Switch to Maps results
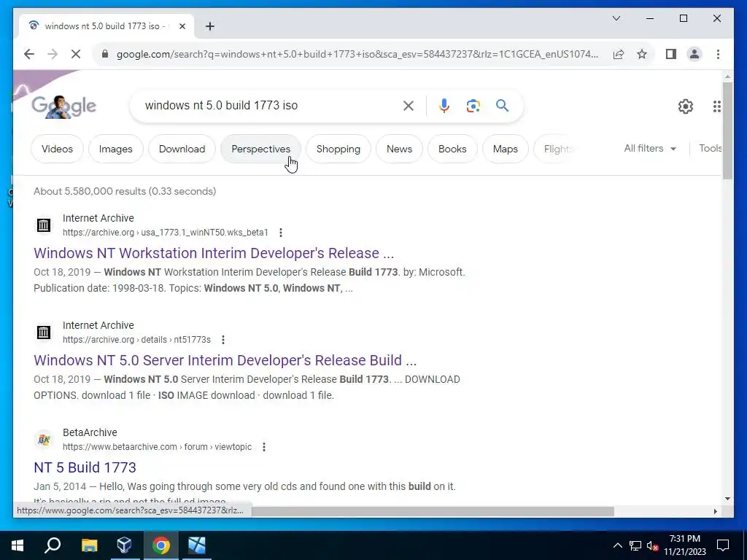The image size is (747, 560). pyautogui.click(x=505, y=149)
